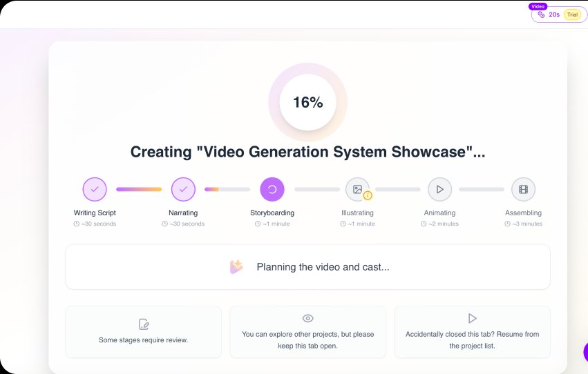Click the clock icon beside Assembling ~3 minutes

pos(507,224)
